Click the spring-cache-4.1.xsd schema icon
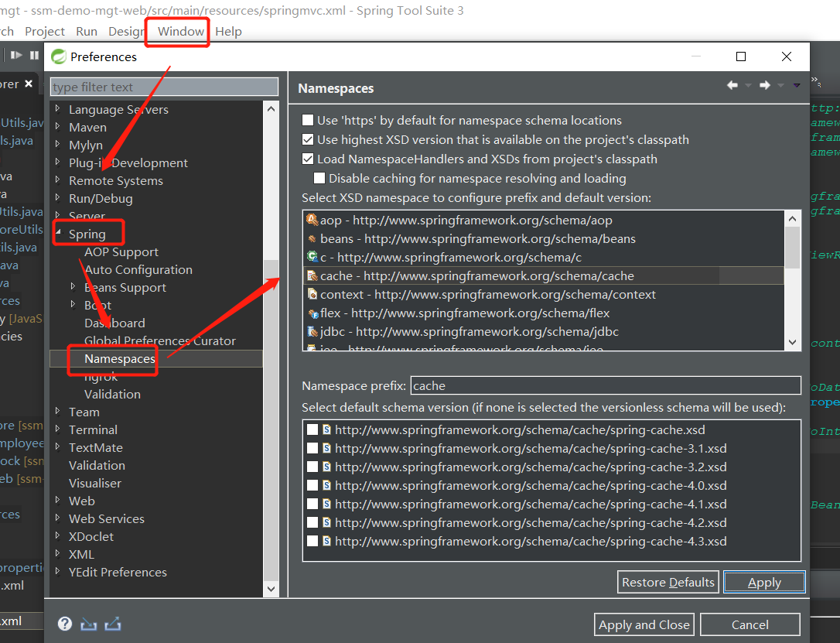Screen dimensions: 840x643 pyautogui.click(x=326, y=504)
